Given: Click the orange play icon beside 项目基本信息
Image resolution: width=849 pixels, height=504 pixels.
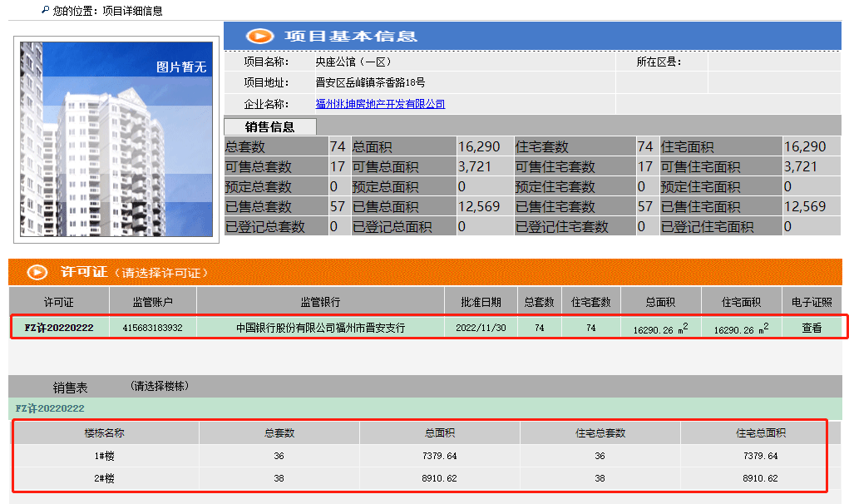Looking at the screenshot, I should (260, 37).
